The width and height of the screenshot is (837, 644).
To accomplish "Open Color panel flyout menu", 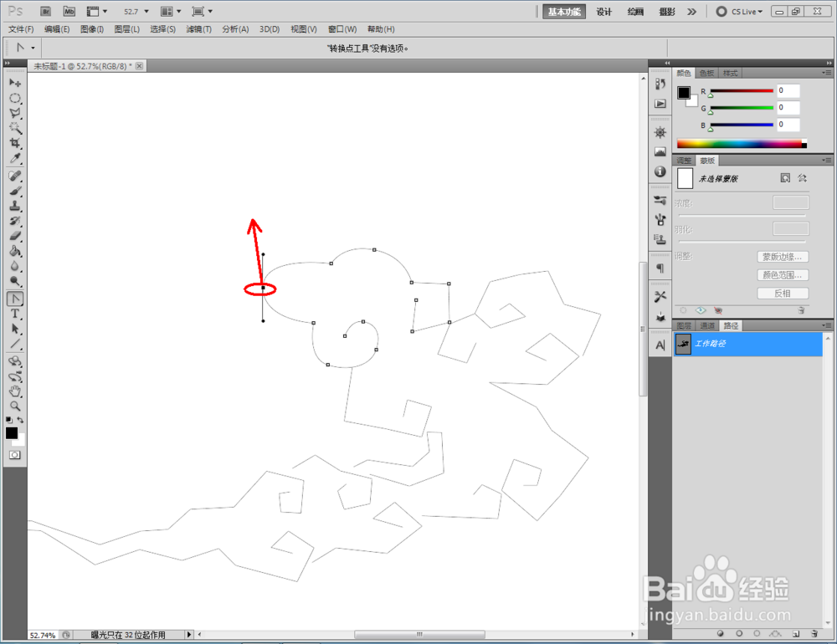I will tap(826, 73).
